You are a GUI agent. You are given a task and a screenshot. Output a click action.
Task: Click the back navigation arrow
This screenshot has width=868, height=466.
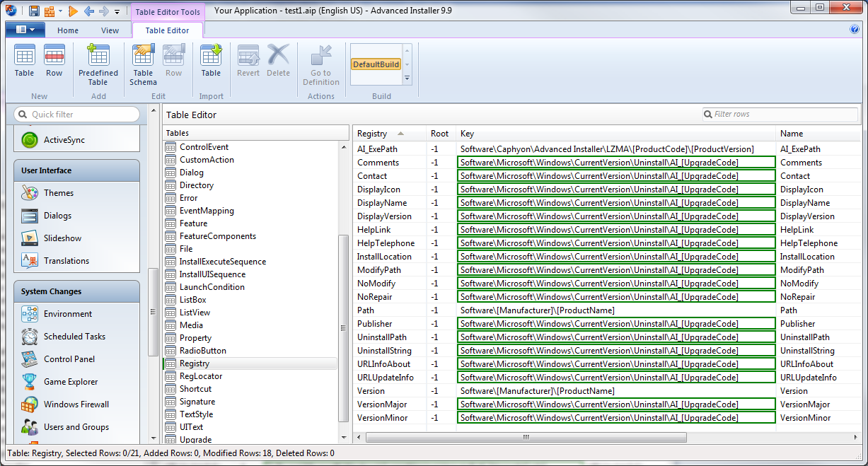coord(89,11)
